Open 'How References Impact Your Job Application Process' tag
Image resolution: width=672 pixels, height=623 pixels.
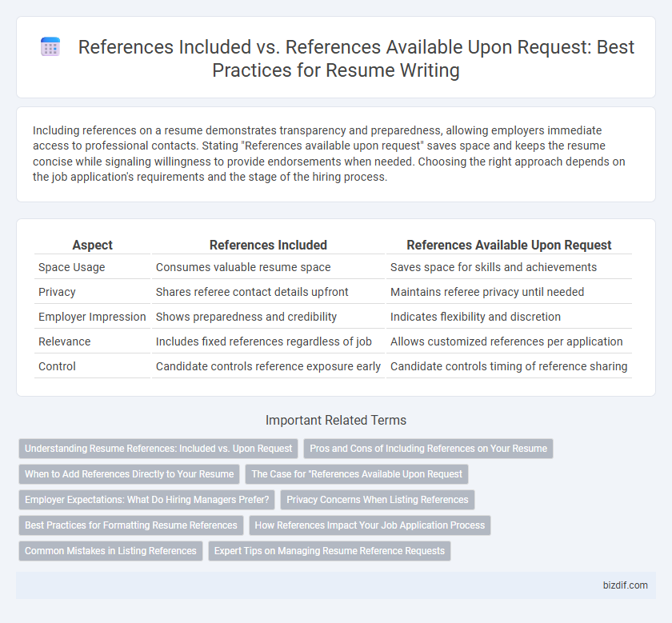370,525
